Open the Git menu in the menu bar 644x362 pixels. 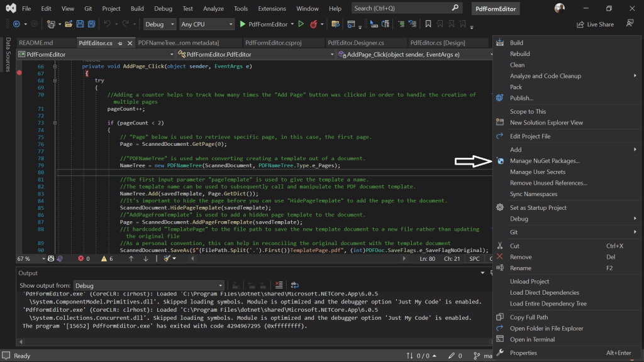88,8
